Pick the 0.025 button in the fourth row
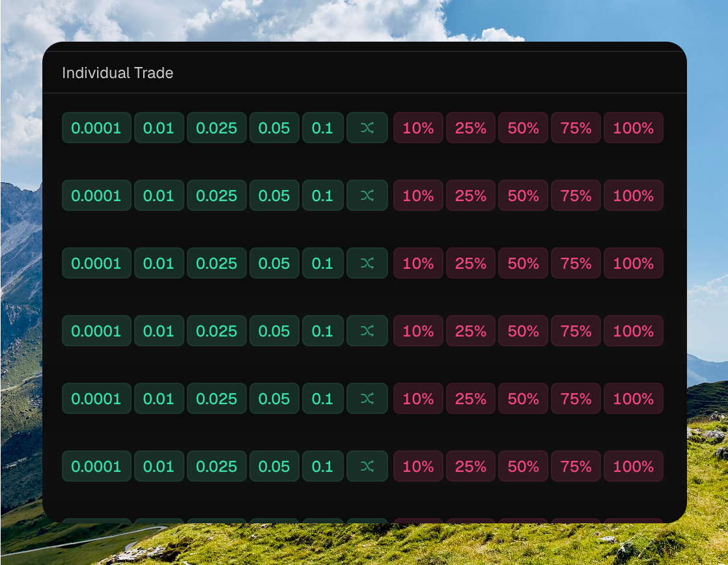 [x=216, y=331]
